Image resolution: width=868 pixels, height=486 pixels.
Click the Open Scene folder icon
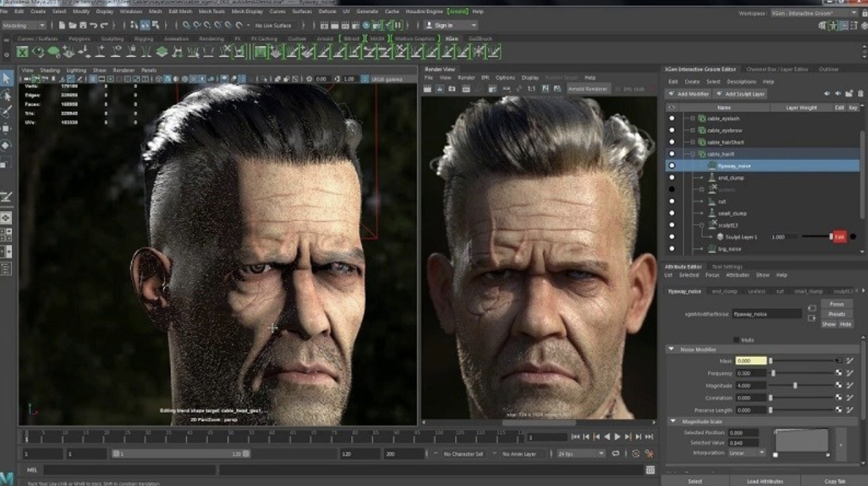(x=73, y=26)
